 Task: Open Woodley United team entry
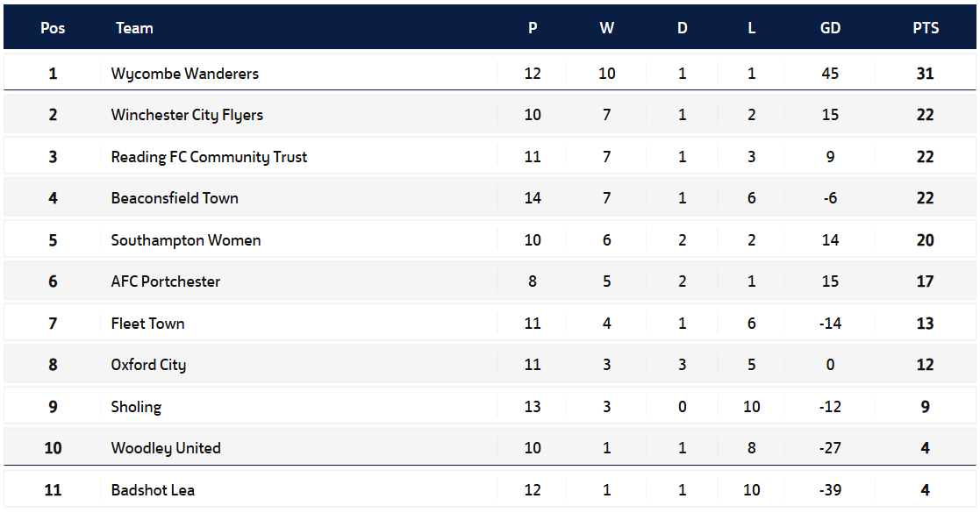pyautogui.click(x=166, y=448)
